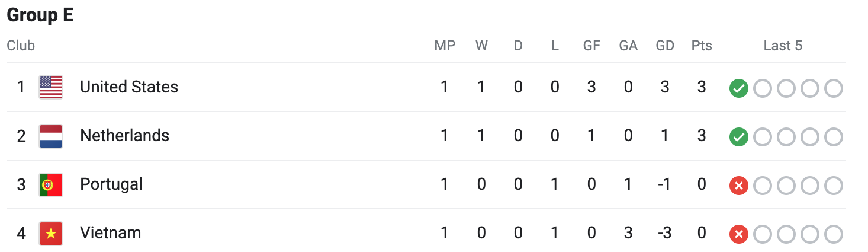
Task: Click Vietnam red loss X icon
Action: pos(738,234)
